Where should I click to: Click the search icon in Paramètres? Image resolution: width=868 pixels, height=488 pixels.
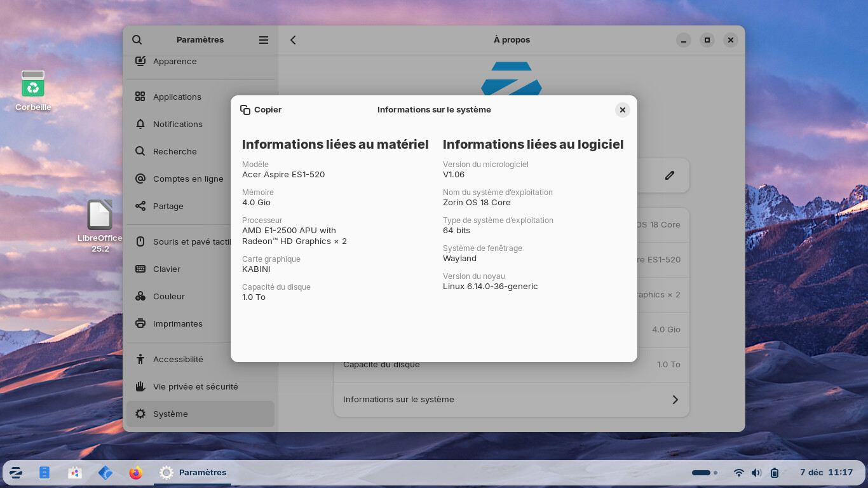tap(137, 40)
